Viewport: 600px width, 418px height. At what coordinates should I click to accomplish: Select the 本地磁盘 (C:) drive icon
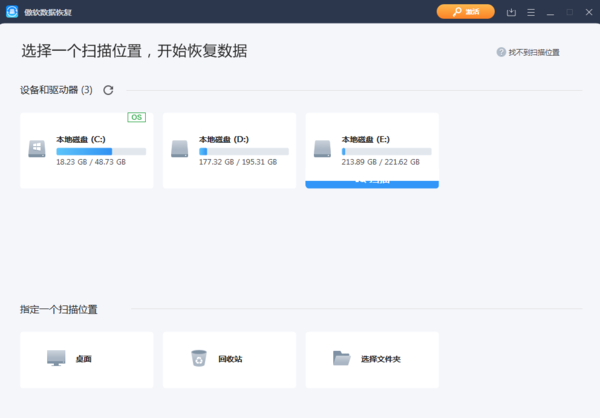[x=36, y=149]
